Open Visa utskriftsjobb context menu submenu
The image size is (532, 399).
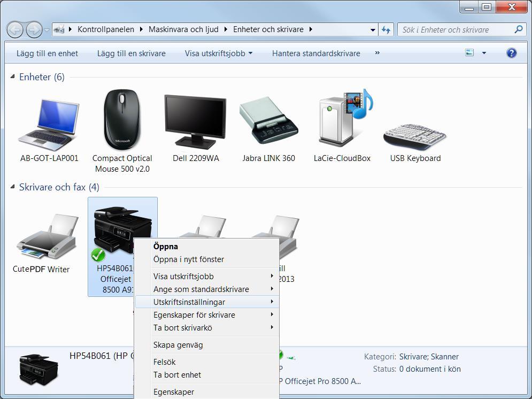[206, 276]
